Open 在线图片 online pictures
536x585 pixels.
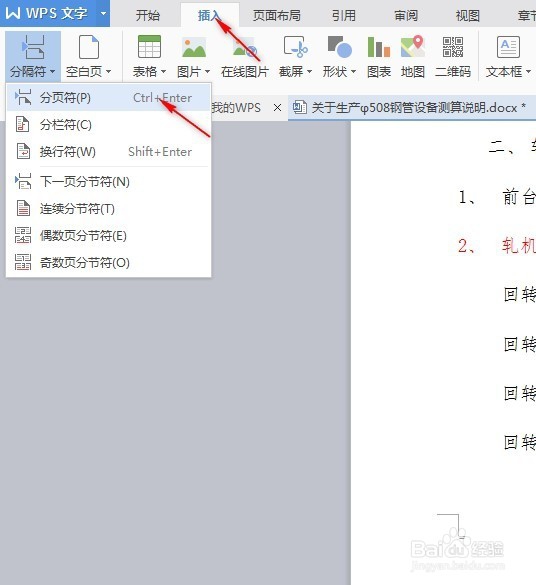pyautogui.click(x=245, y=56)
